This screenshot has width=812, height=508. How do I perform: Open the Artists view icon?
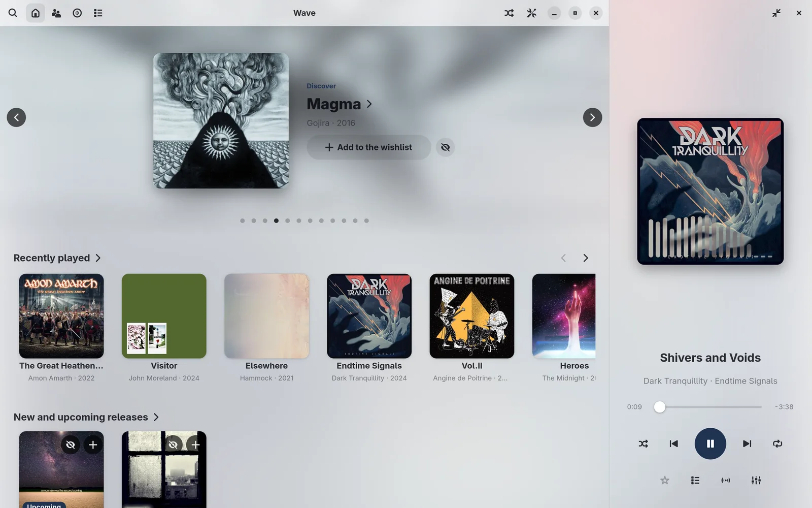[56, 13]
